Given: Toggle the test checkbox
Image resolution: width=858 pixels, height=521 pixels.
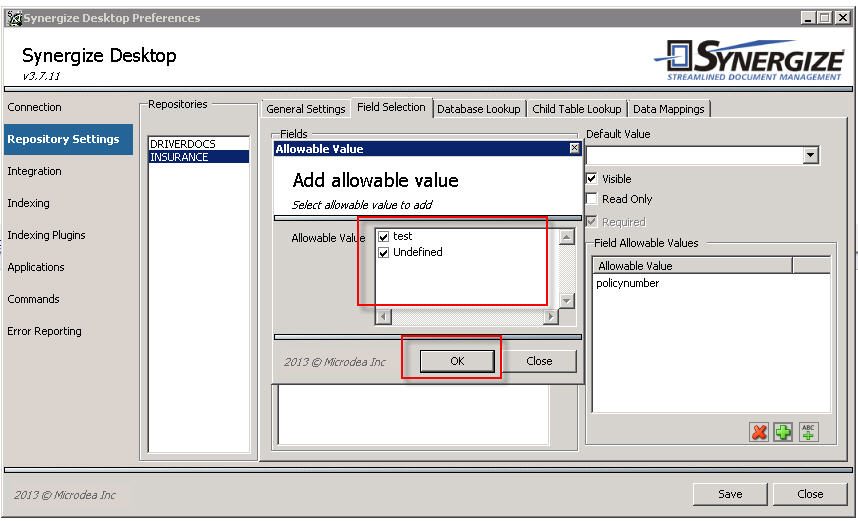Looking at the screenshot, I should coord(384,236).
